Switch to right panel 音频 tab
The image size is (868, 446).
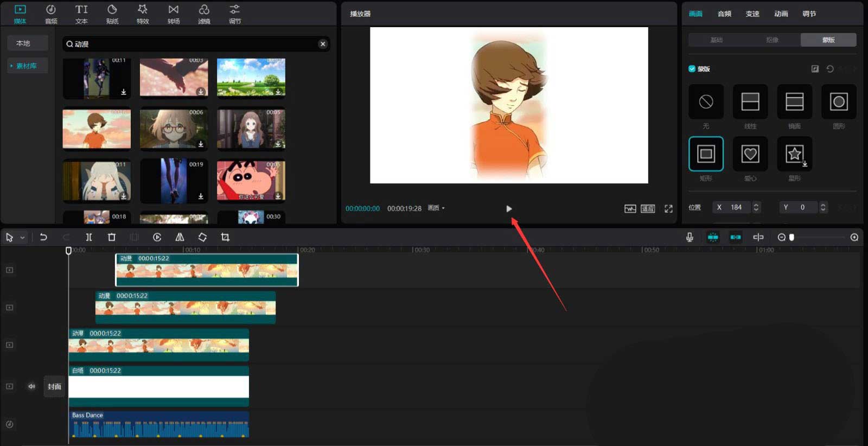point(724,14)
